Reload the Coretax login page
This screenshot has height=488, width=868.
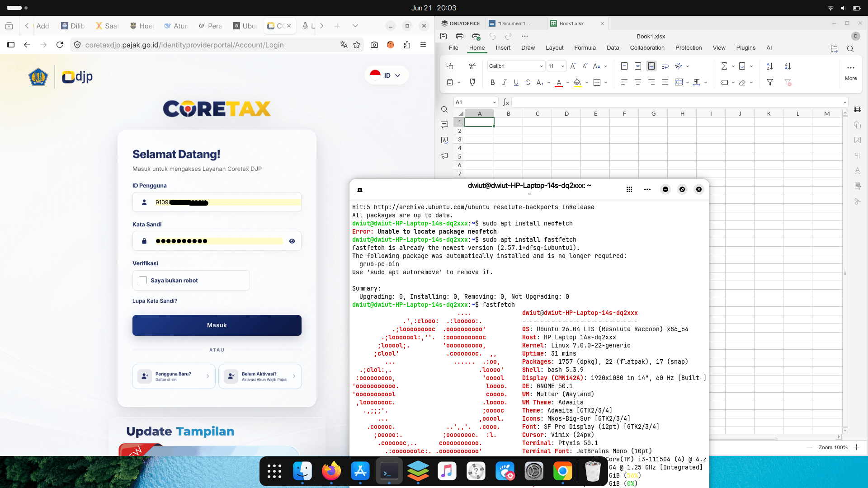[x=60, y=45]
